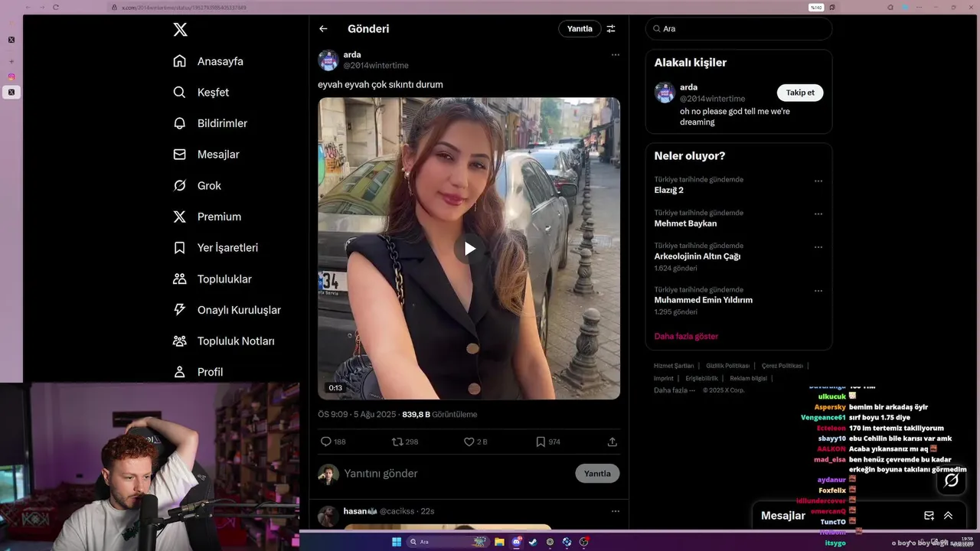
Task: Open Steam from the taskbar
Action: (533, 542)
